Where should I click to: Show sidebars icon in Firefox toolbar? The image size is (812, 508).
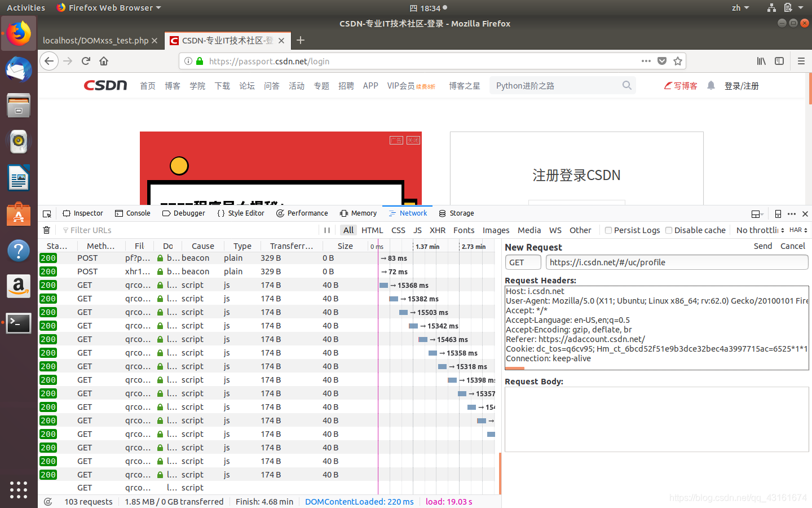coord(779,61)
